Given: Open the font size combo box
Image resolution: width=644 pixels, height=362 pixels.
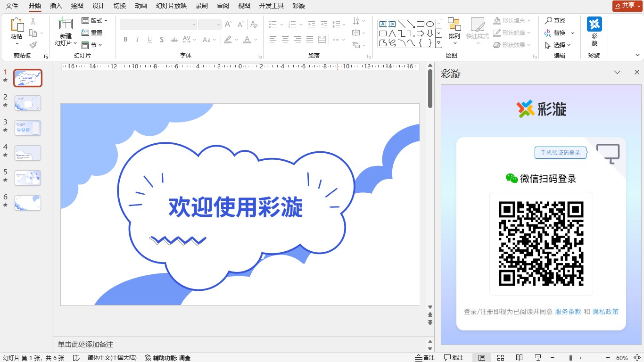Looking at the screenshot, I should [x=210, y=24].
